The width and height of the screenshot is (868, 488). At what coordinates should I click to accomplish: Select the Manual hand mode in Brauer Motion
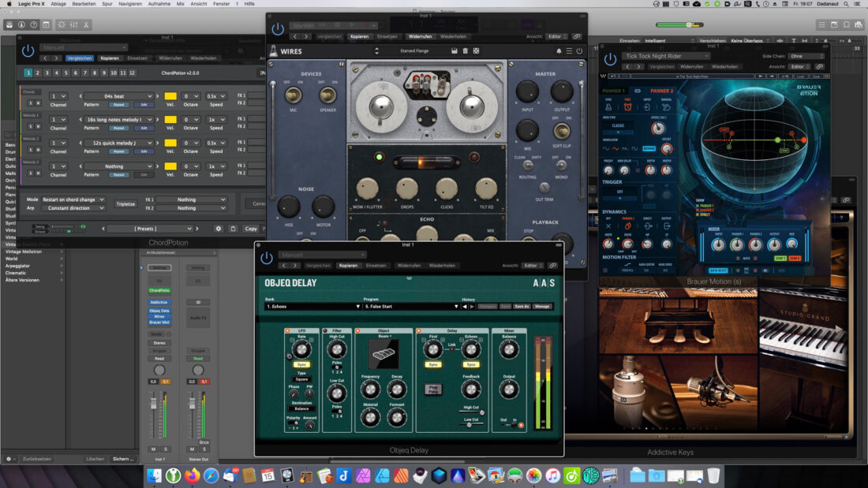pyautogui.click(x=666, y=106)
